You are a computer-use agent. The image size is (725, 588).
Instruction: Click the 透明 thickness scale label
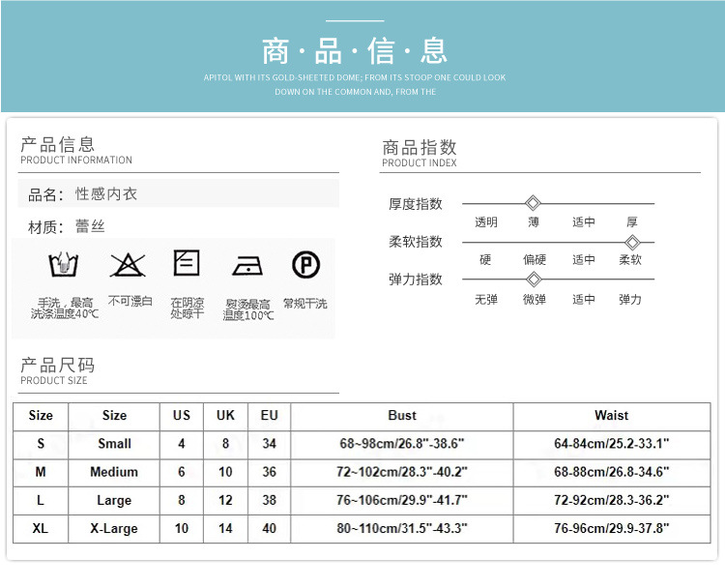[x=486, y=222]
